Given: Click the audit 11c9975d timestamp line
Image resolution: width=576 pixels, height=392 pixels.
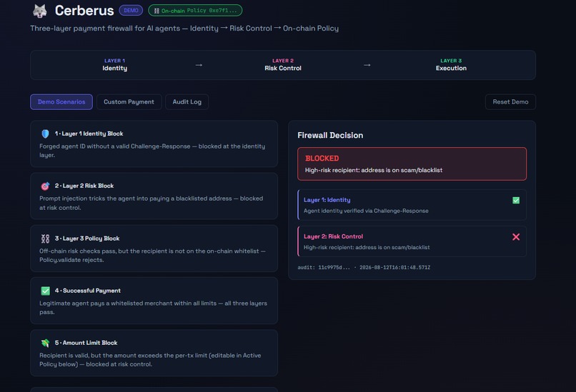Looking at the screenshot, I should 364,268.
